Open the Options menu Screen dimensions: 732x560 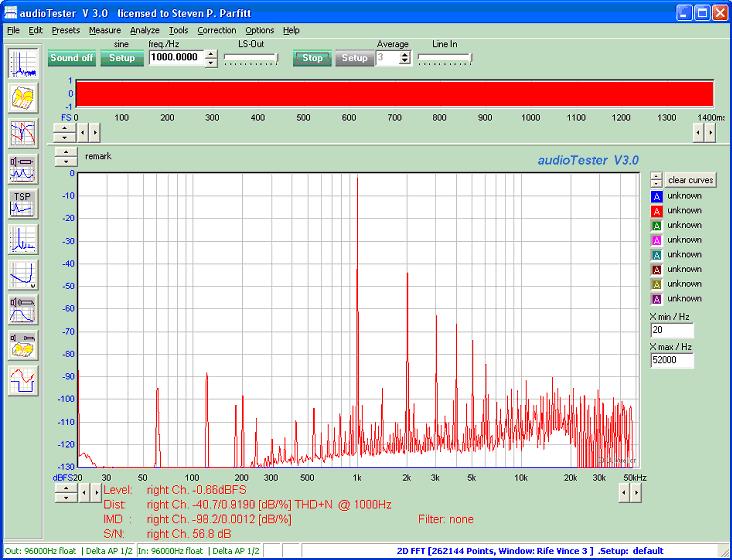click(x=260, y=30)
